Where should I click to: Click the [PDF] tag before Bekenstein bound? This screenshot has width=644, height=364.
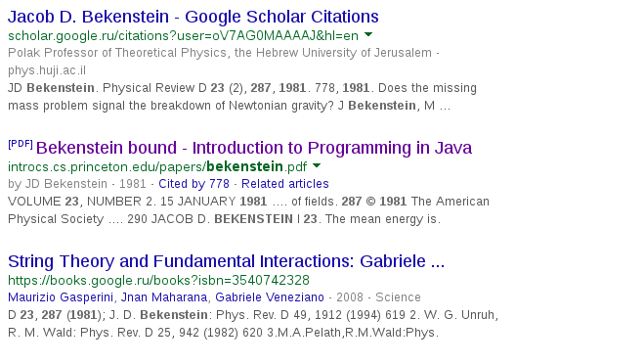coord(21,144)
